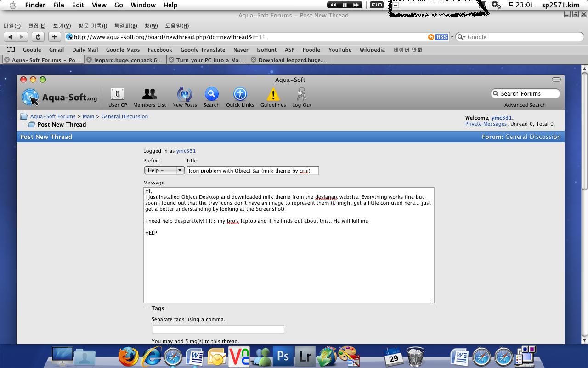Open Lightroom from the dock
The height and width of the screenshot is (368, 588).
(x=305, y=356)
